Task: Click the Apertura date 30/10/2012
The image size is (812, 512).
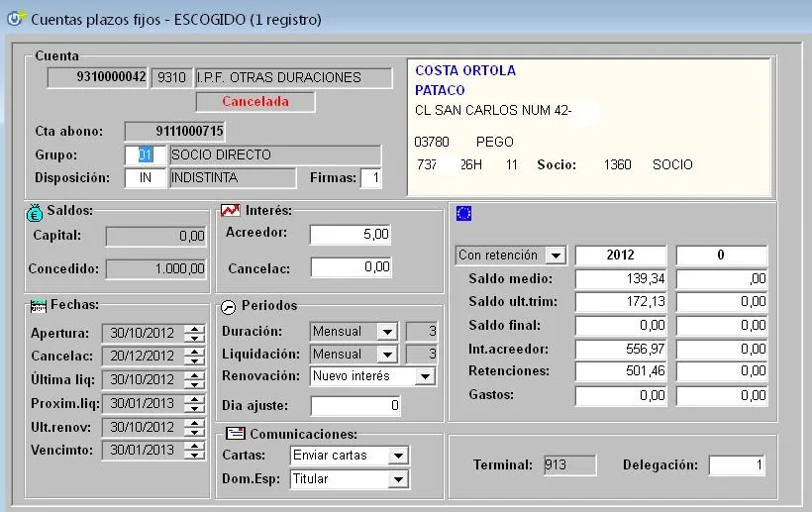Action: tap(143, 333)
